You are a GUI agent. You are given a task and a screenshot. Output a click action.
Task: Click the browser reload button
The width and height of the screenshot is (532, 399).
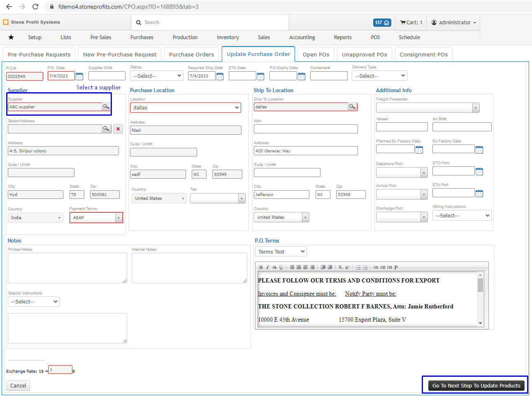coord(35,7)
